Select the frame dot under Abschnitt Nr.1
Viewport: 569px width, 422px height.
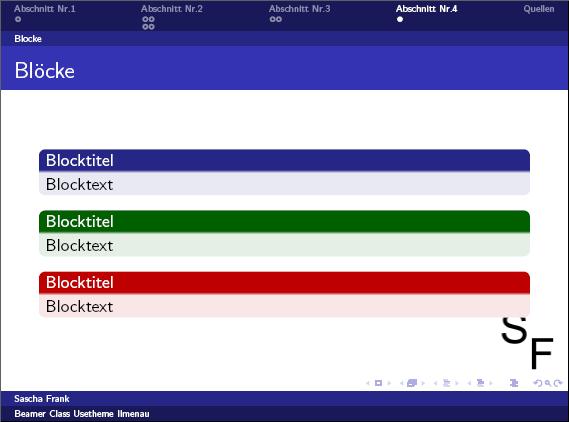[18, 20]
